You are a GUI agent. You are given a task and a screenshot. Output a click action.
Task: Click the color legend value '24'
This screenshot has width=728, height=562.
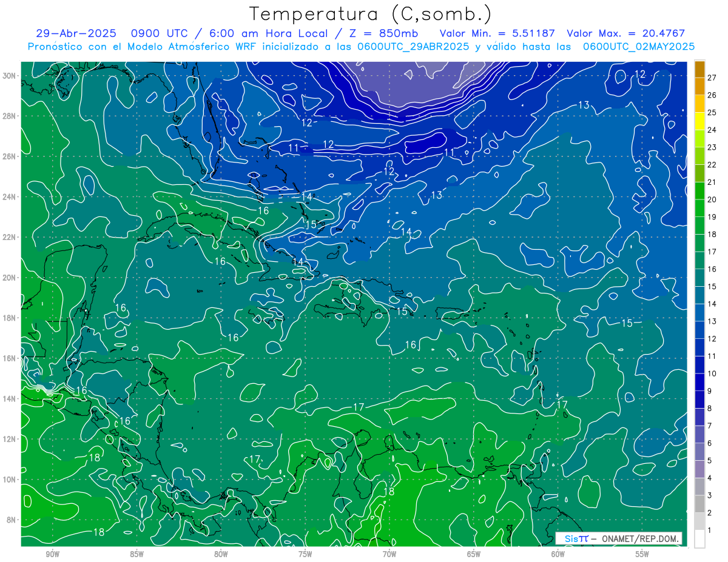point(712,130)
